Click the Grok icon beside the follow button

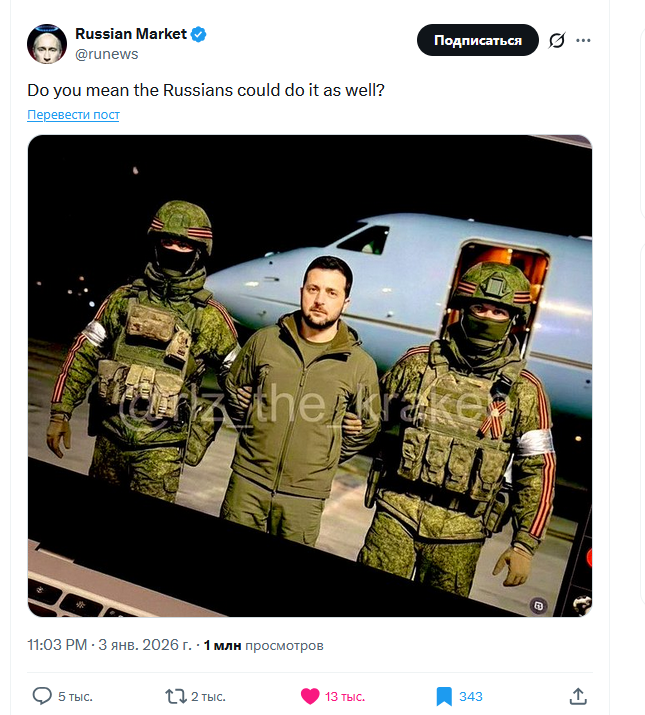pos(557,41)
